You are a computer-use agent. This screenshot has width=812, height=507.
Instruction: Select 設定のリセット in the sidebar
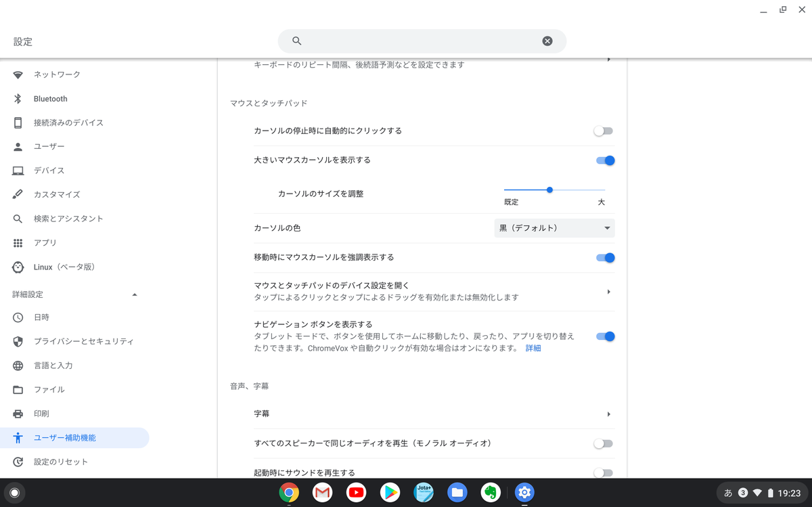click(60, 462)
